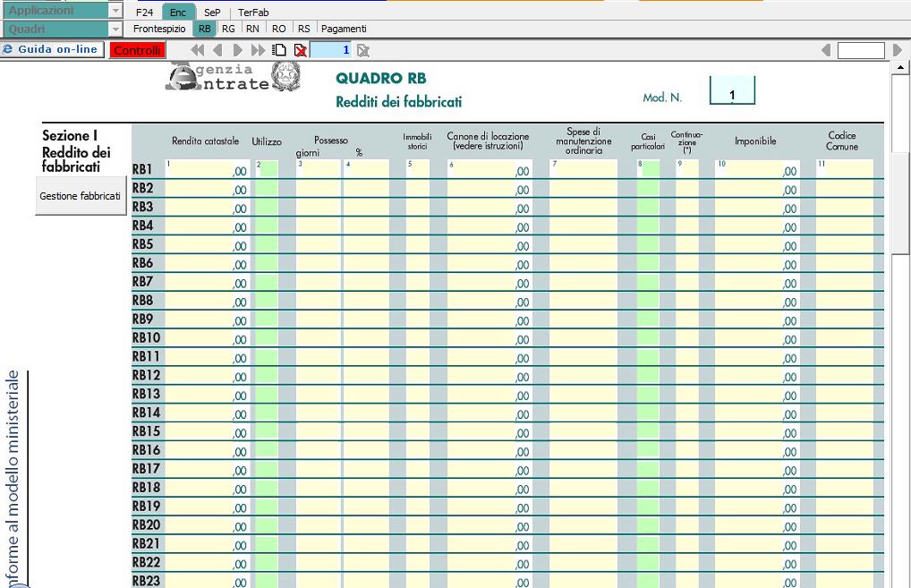Open Gestione fabbricati
911x588 pixels.
[x=81, y=196]
